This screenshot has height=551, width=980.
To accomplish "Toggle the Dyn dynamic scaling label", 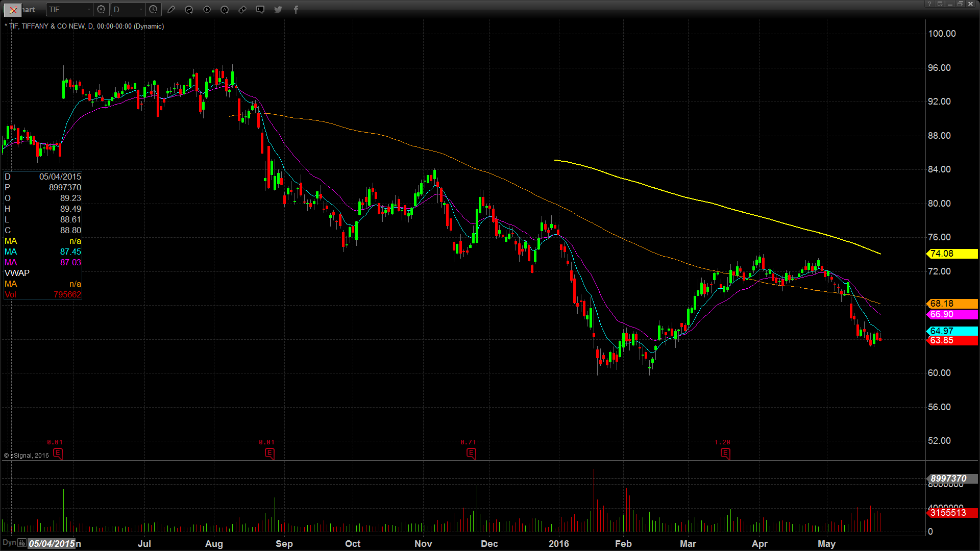I will pyautogui.click(x=9, y=542).
